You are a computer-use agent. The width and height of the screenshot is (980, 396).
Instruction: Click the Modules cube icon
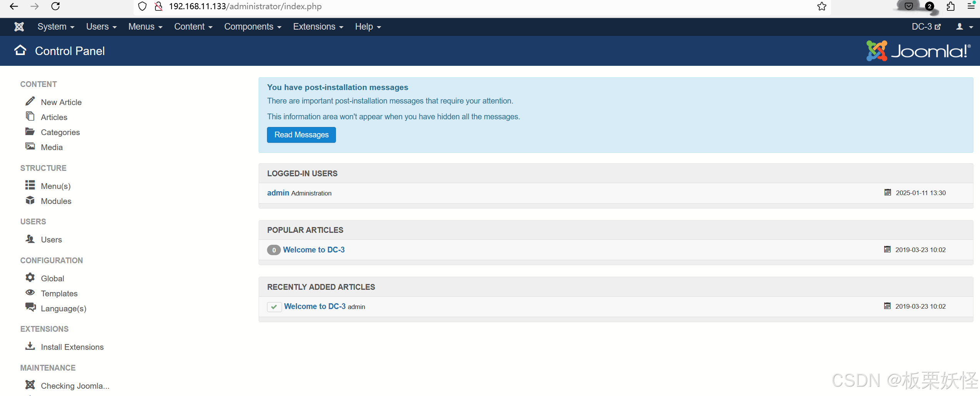click(30, 200)
